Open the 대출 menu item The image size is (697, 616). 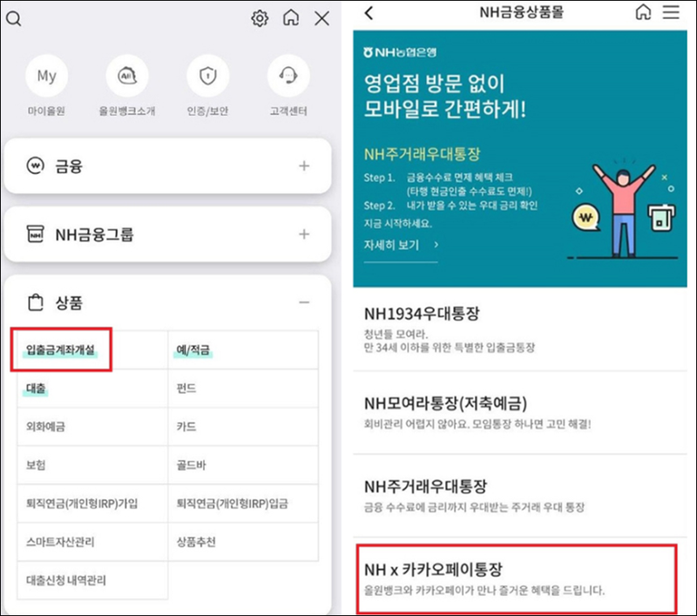coord(92,389)
